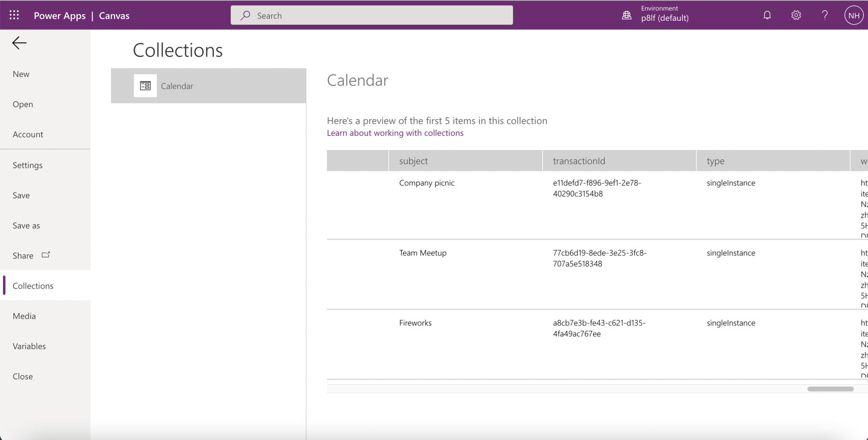The height and width of the screenshot is (440, 868).
Task: Select the Calendar collection in the list
Action: [x=208, y=86]
